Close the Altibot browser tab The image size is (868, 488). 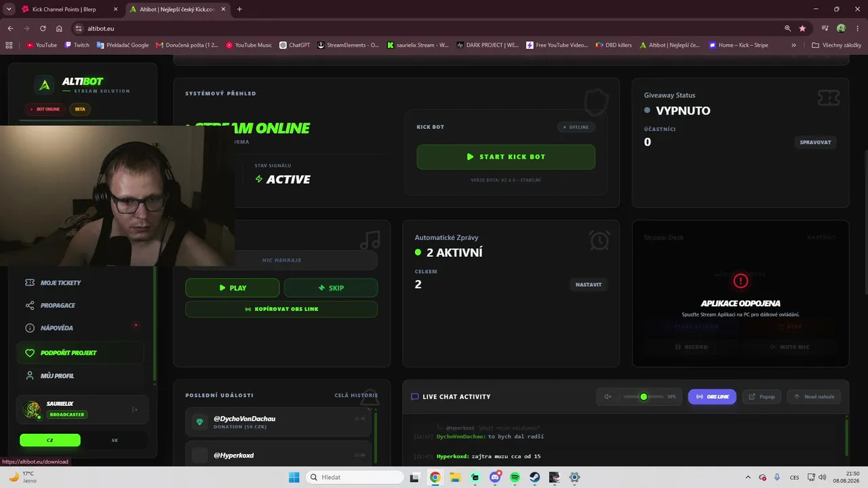[x=223, y=9]
